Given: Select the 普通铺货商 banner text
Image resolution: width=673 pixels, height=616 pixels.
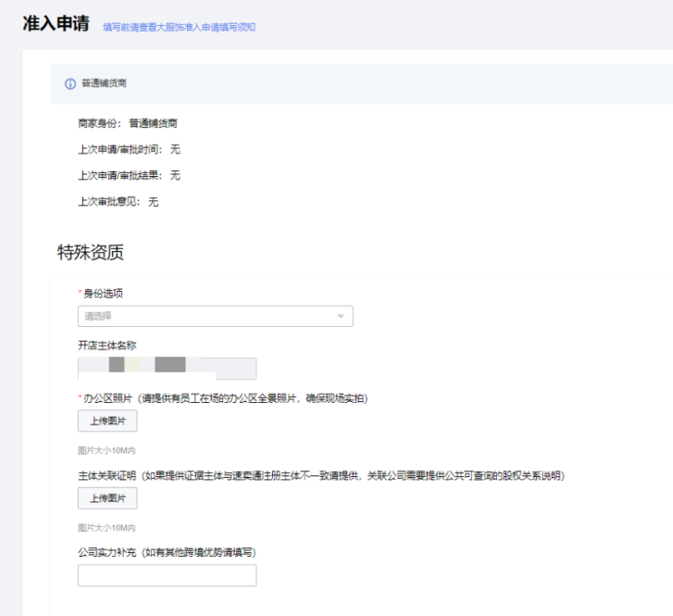Looking at the screenshot, I should 104,83.
